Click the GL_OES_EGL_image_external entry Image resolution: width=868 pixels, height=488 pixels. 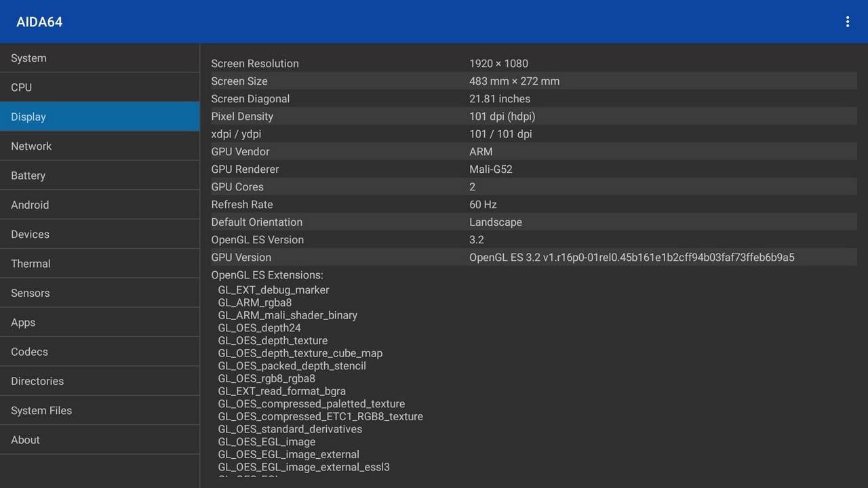tap(288, 454)
